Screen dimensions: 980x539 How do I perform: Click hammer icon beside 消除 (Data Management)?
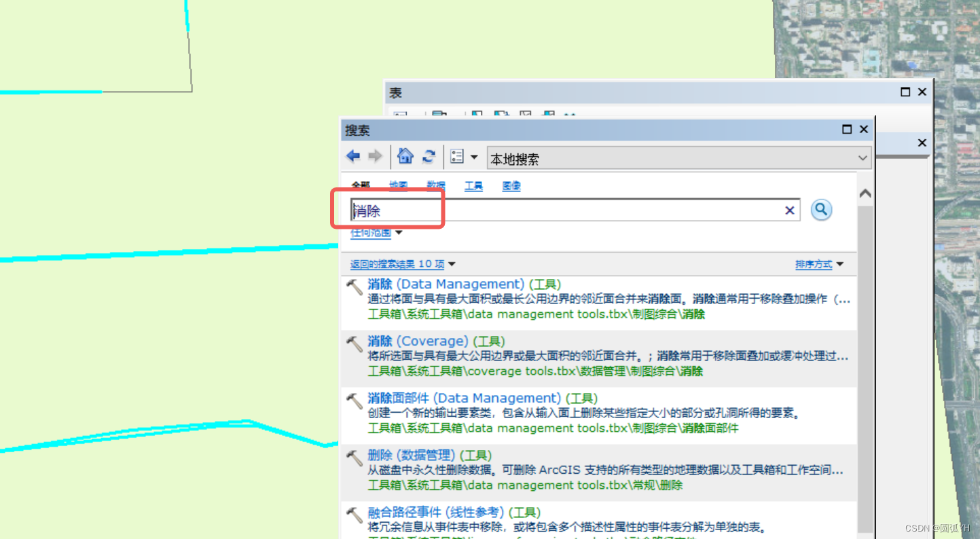tap(353, 286)
